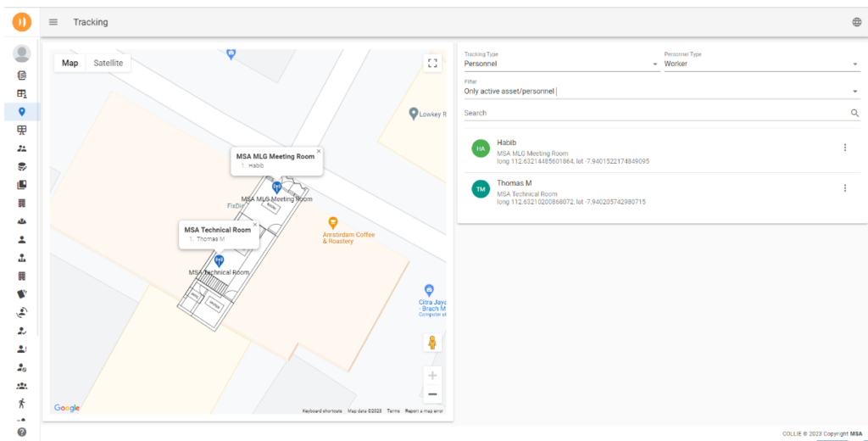Screen dimensions: 868x441
Task: Open the hard-hat worker sidebar icon
Action: tap(21, 221)
